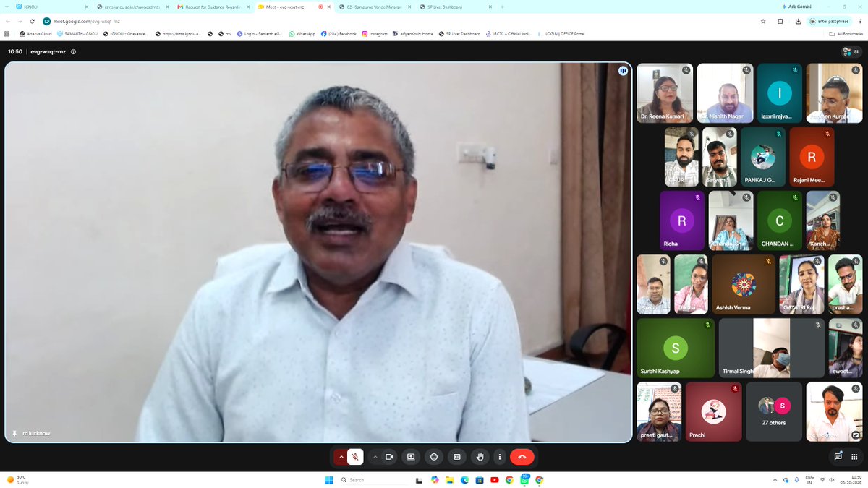This screenshot has height=488, width=868.
Task: Open the weather widget showing Sunny
Action: [x=18, y=480]
